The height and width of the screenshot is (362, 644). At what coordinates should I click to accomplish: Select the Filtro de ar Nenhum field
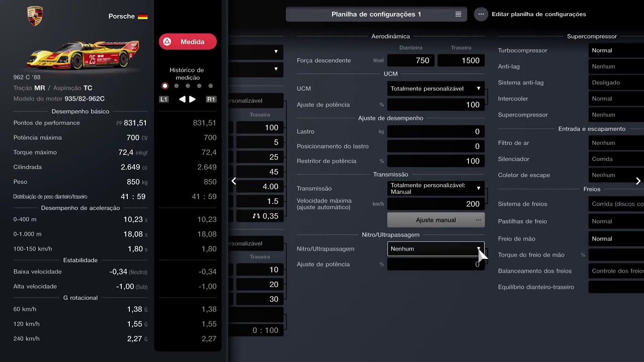pyautogui.click(x=616, y=143)
